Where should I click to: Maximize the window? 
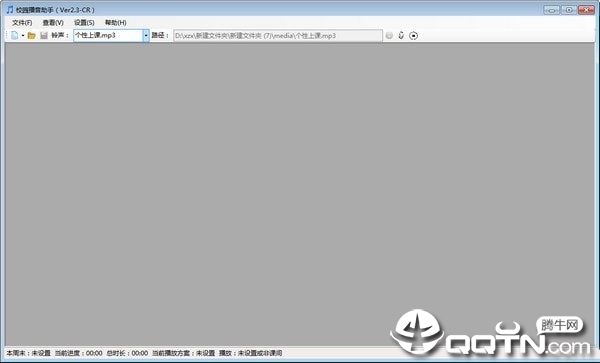pyautogui.click(x=569, y=10)
